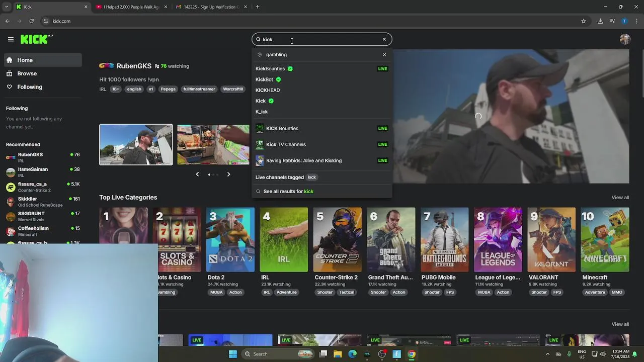
Task: Select second carousel stream thumbnail
Action: (213, 145)
